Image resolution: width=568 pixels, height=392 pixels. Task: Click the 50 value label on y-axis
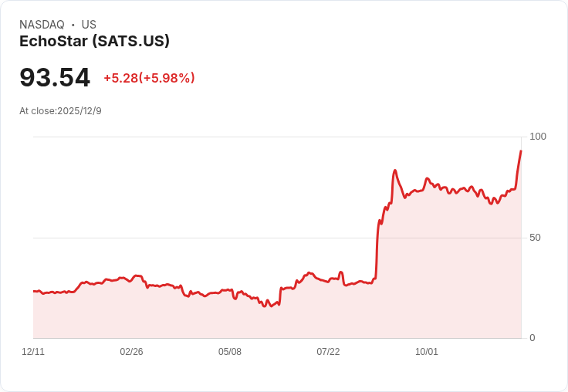(535, 238)
